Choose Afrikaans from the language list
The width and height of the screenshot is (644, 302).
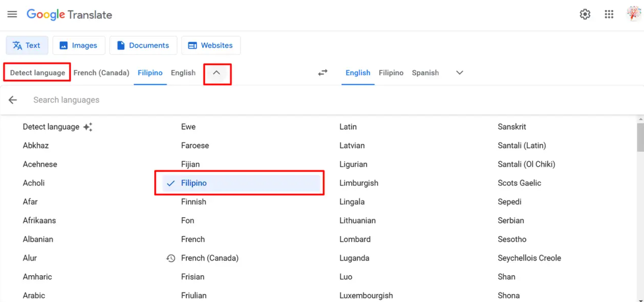39,221
